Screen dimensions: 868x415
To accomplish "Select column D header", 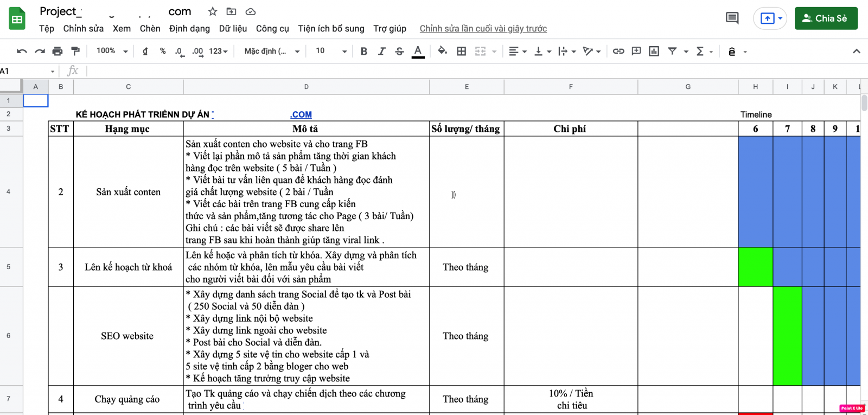I will point(307,87).
